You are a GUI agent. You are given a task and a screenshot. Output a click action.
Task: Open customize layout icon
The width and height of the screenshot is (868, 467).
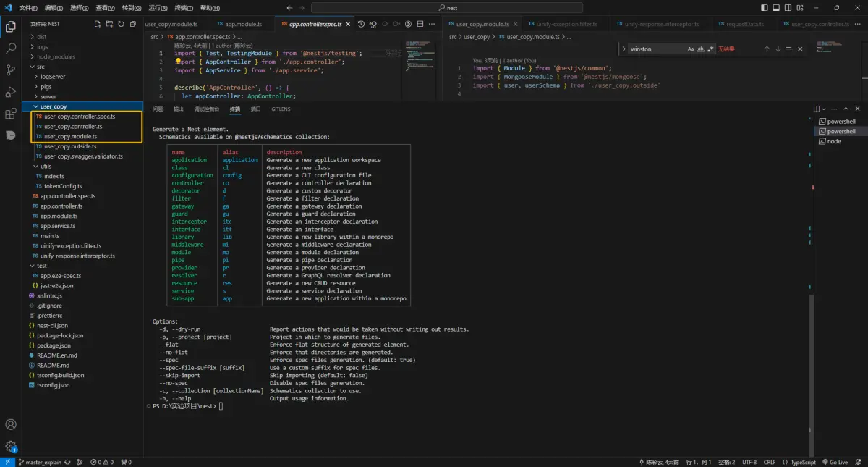point(800,7)
